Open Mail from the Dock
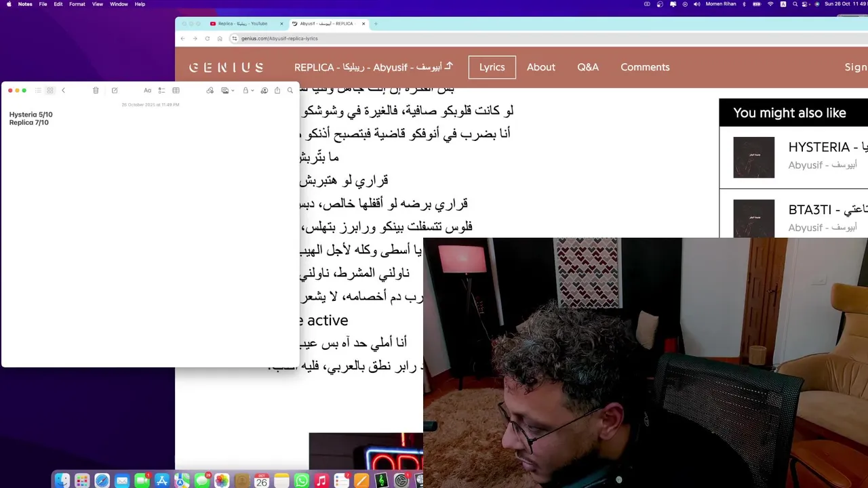The height and width of the screenshot is (488, 868). coord(122,481)
